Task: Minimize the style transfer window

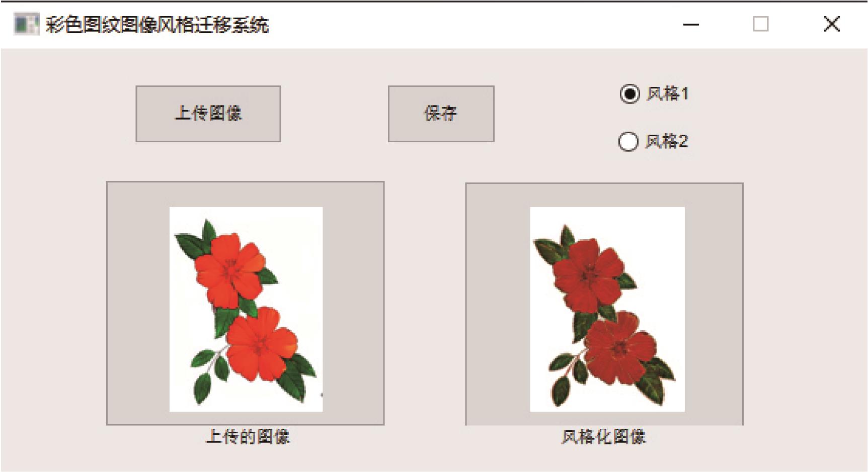Action: click(691, 24)
